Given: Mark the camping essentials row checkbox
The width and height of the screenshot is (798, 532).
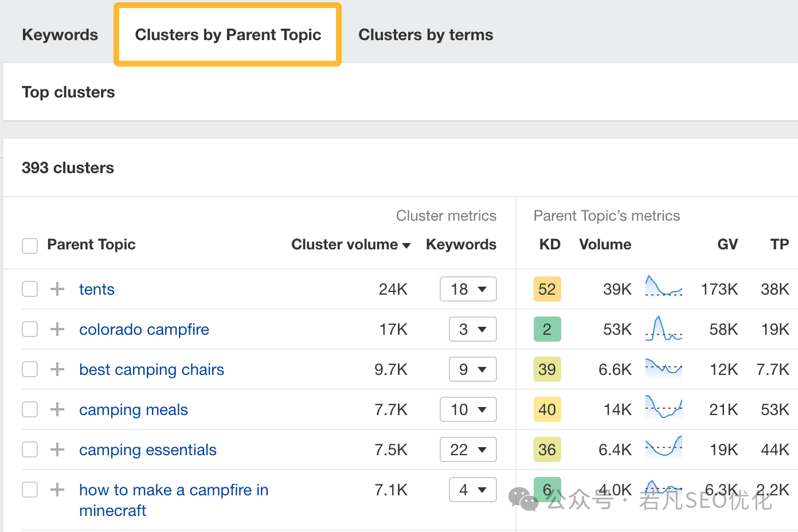Looking at the screenshot, I should click(30, 449).
